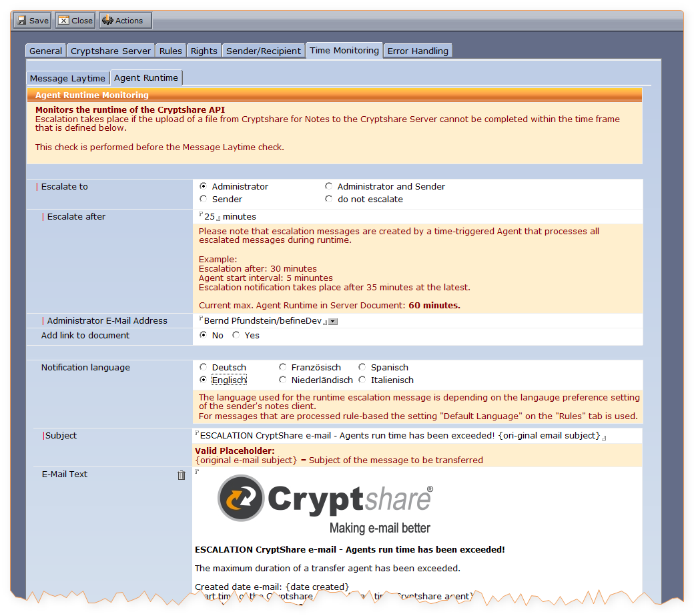
Task: Switch to the Message Laytime subtab
Action: (x=67, y=78)
